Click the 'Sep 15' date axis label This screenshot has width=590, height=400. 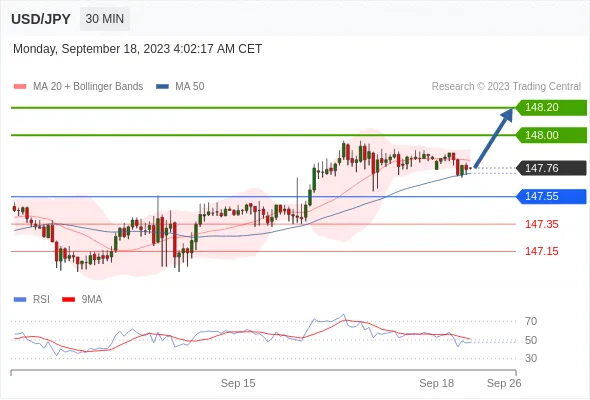(238, 383)
